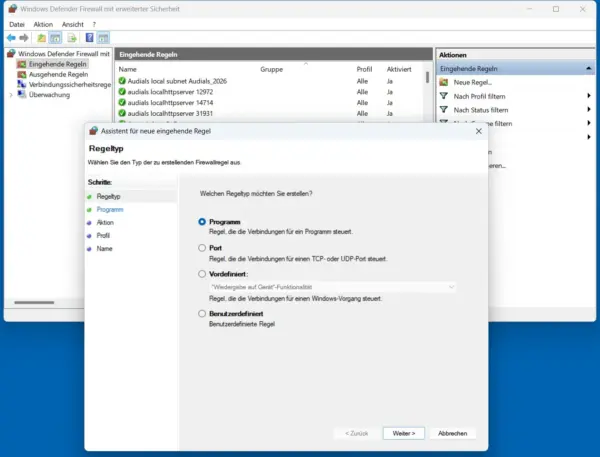600x457 pixels.
Task: Expand Nach Status filtern submenu arrow
Action: (x=589, y=109)
